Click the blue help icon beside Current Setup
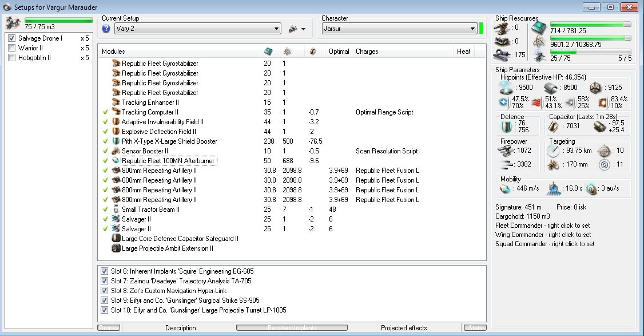Image resolution: width=644 pixels, height=336 pixels. [x=106, y=29]
